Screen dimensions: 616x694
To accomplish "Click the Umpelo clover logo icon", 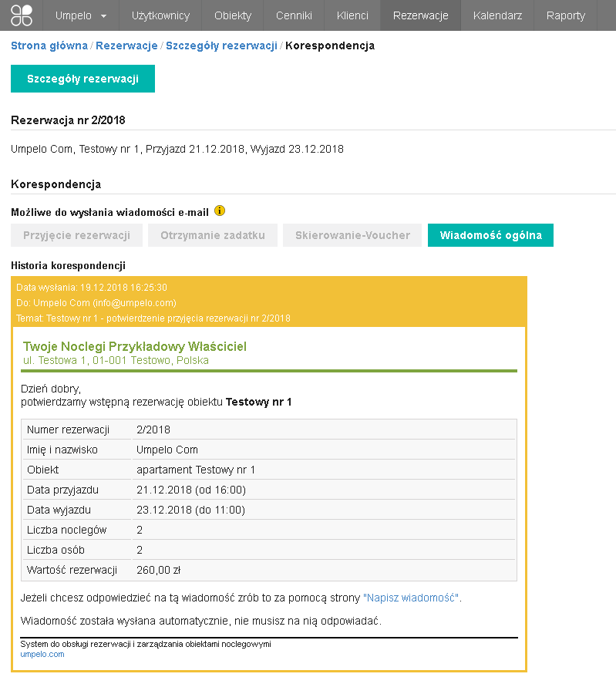I will (x=22, y=15).
